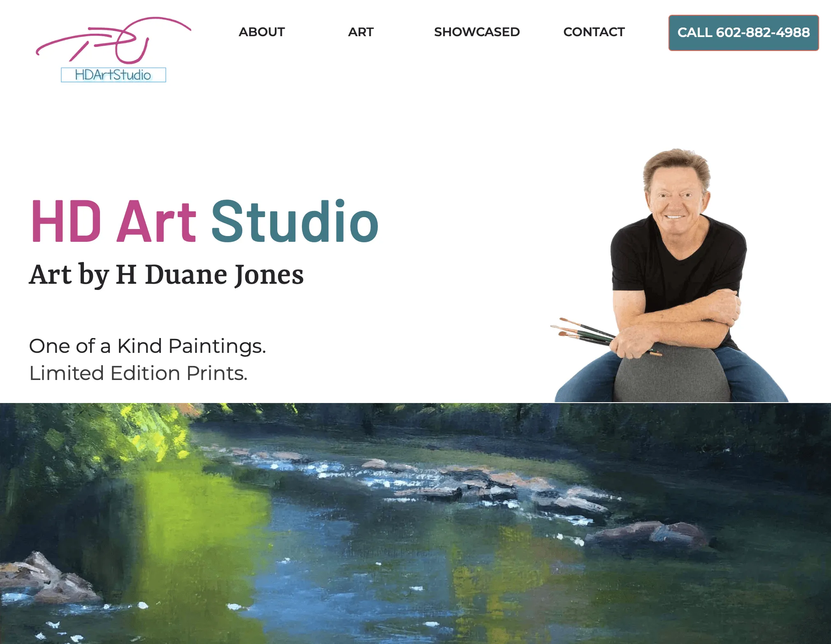Click the HDArtStudio boxed text in logo

[x=114, y=75]
